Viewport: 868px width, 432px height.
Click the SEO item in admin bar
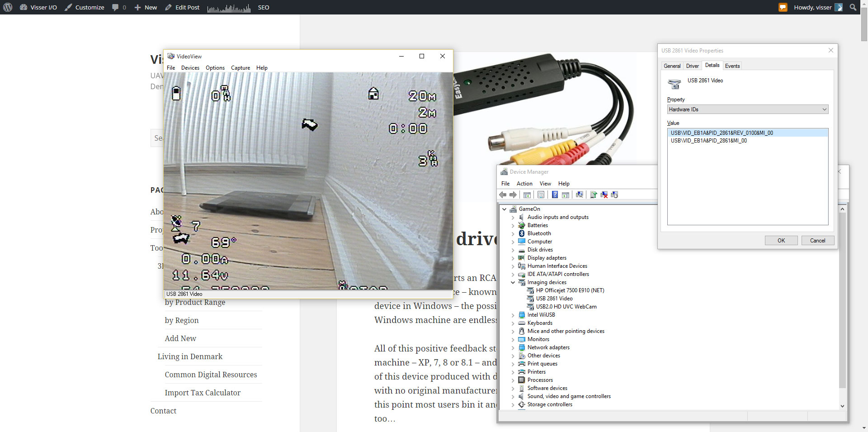pyautogui.click(x=264, y=7)
